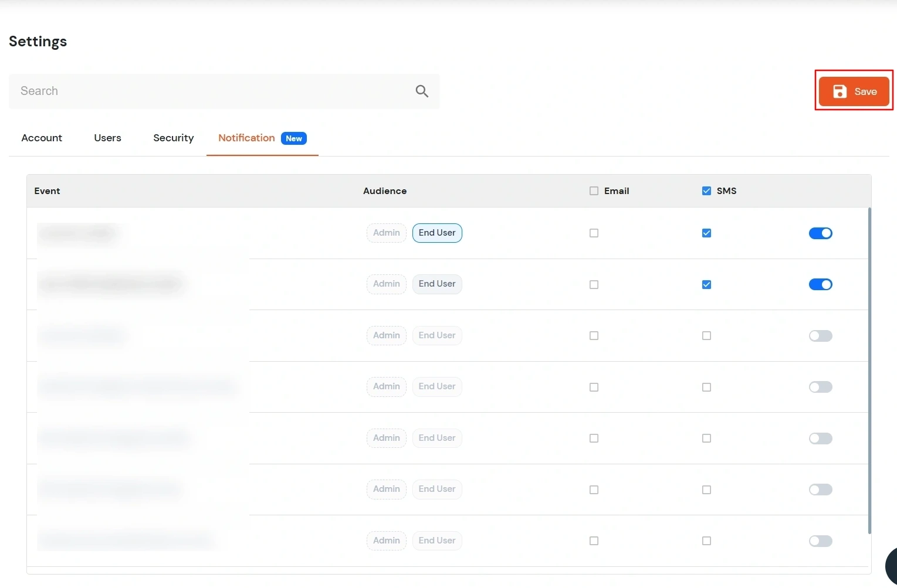This screenshot has width=897, height=588.
Task: Enable the third event row toggle
Action: (x=820, y=336)
